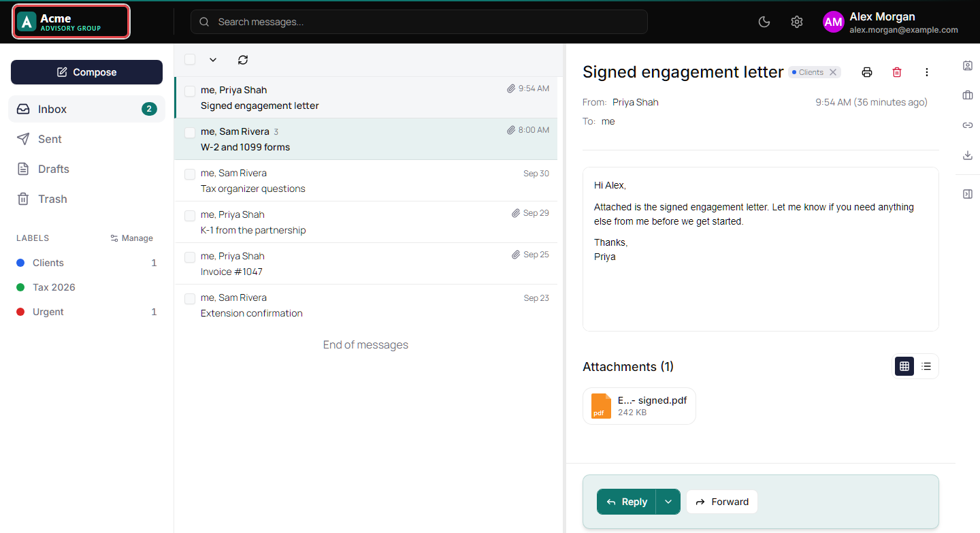Screen dimensions: 980x533
Task: Forward this email
Action: point(722,502)
